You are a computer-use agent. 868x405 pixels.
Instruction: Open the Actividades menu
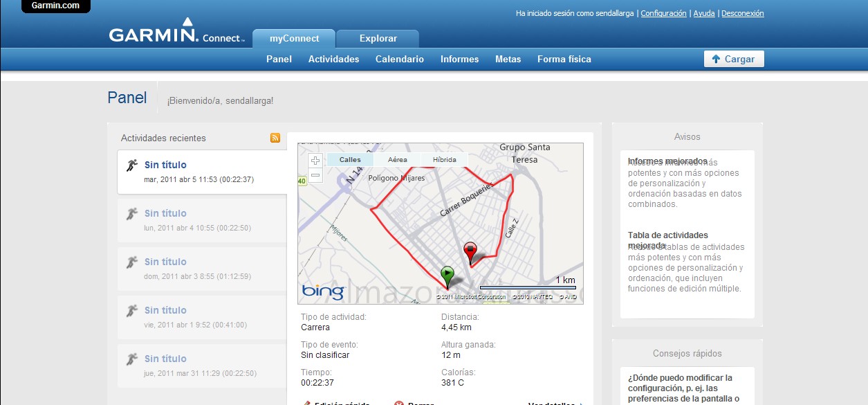pyautogui.click(x=333, y=60)
